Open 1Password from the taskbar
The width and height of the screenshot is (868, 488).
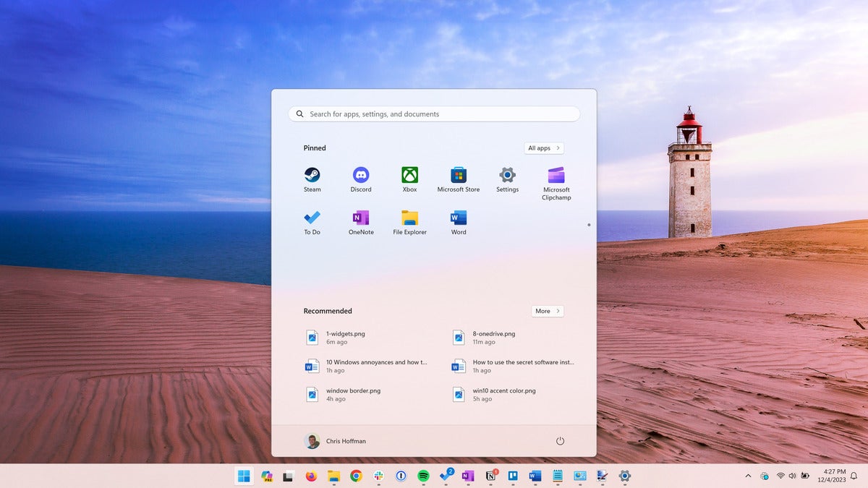401,476
